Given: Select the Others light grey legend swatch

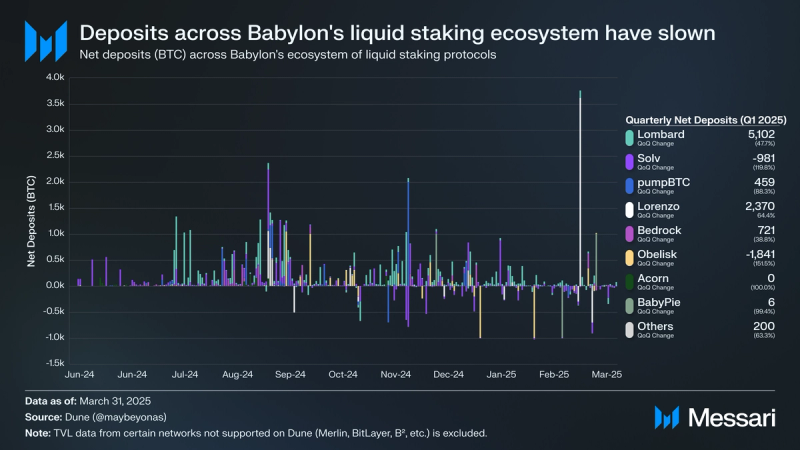Looking at the screenshot, I should 630,330.
